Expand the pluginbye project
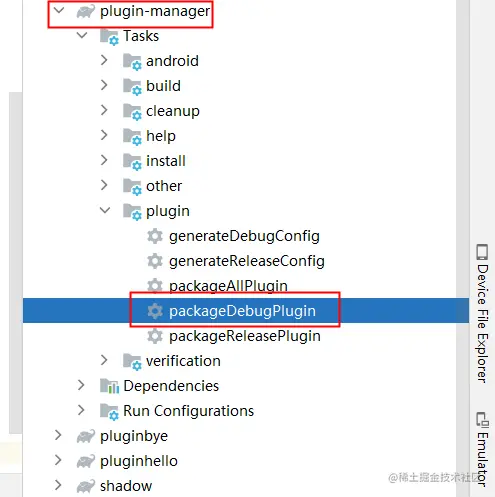This screenshot has height=497, width=495. point(58,435)
